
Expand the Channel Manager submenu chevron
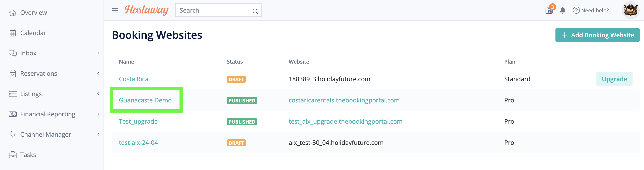[x=98, y=134]
